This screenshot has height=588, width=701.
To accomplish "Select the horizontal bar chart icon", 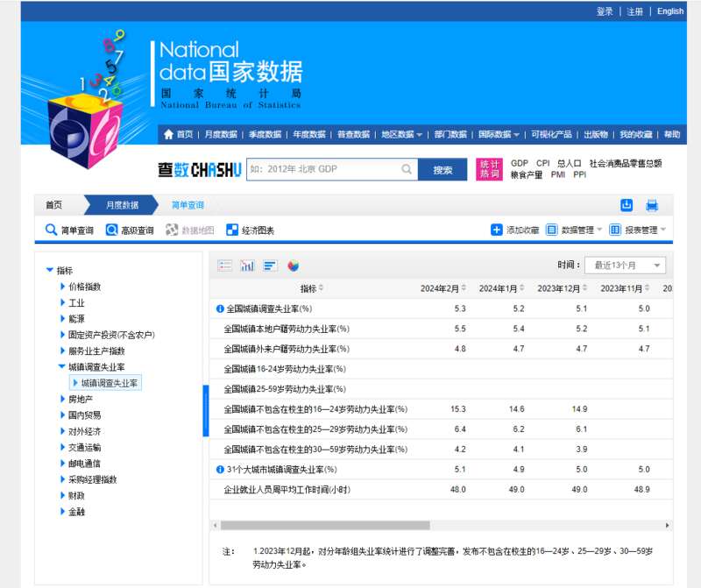I will pyautogui.click(x=270, y=266).
